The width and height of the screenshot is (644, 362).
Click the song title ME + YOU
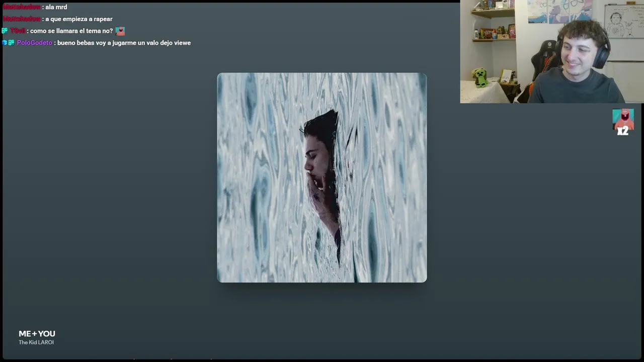point(37,334)
